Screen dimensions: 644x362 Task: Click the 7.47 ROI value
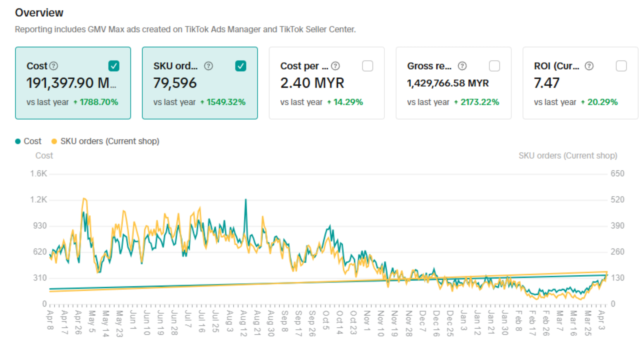(x=547, y=83)
